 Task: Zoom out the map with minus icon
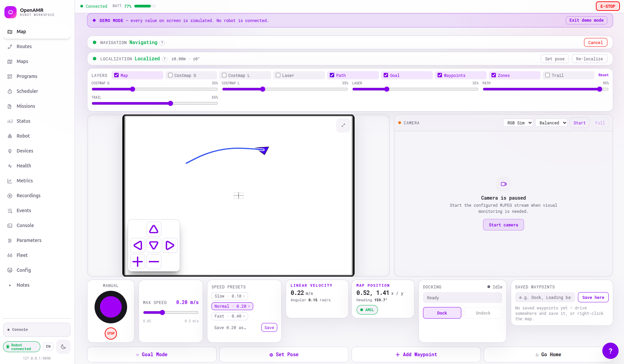tap(154, 262)
